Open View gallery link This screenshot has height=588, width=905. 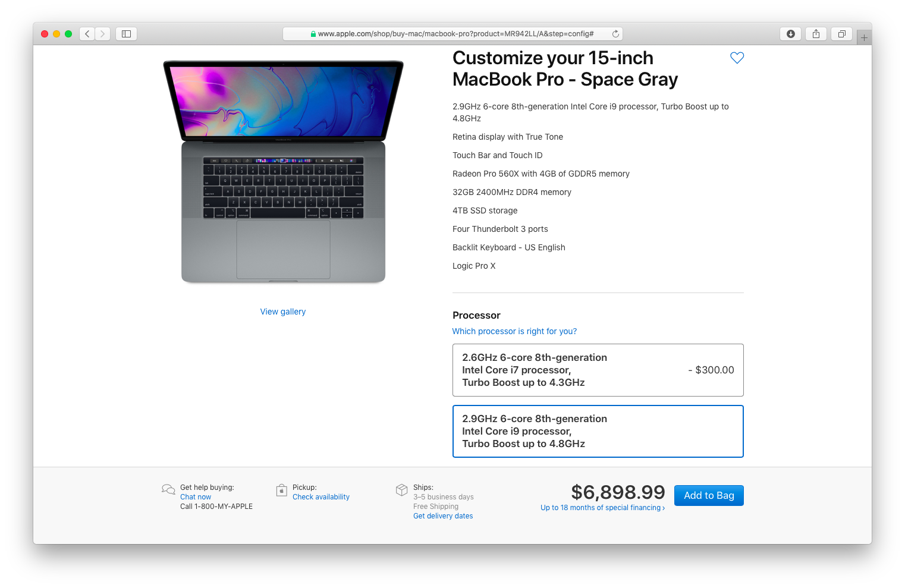(x=283, y=312)
